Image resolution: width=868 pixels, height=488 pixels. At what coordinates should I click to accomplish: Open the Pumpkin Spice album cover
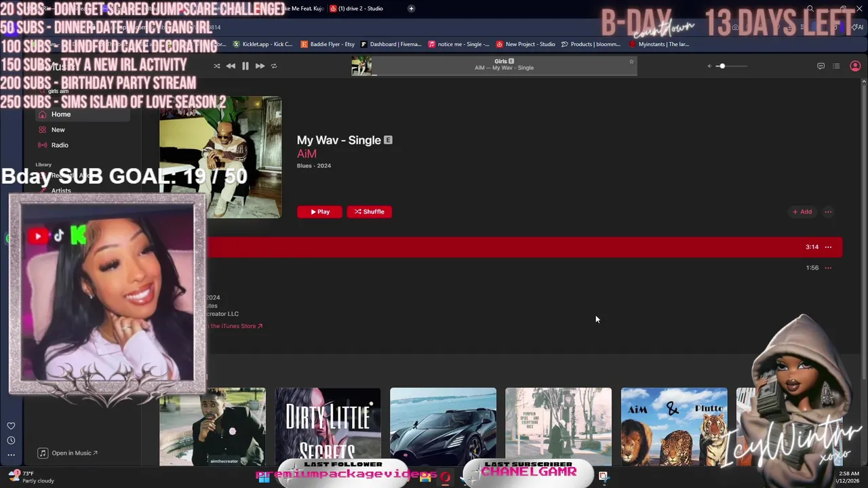558,427
